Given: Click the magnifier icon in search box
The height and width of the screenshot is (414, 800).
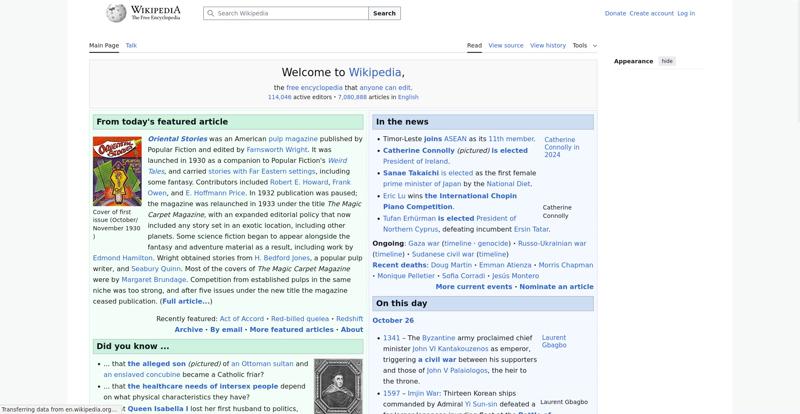Looking at the screenshot, I should click(210, 14).
